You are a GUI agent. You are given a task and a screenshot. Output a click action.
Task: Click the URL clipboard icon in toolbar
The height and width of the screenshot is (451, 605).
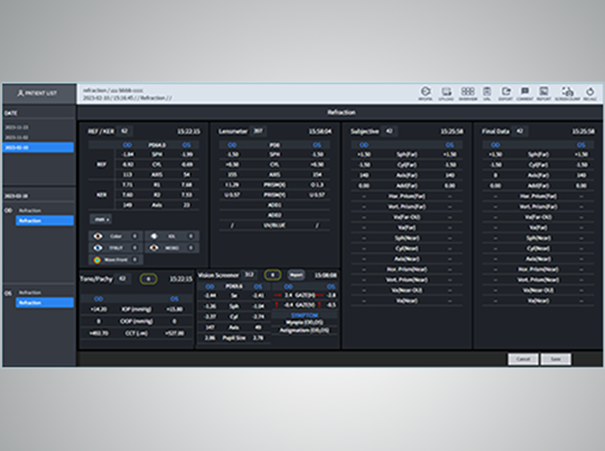point(487,91)
